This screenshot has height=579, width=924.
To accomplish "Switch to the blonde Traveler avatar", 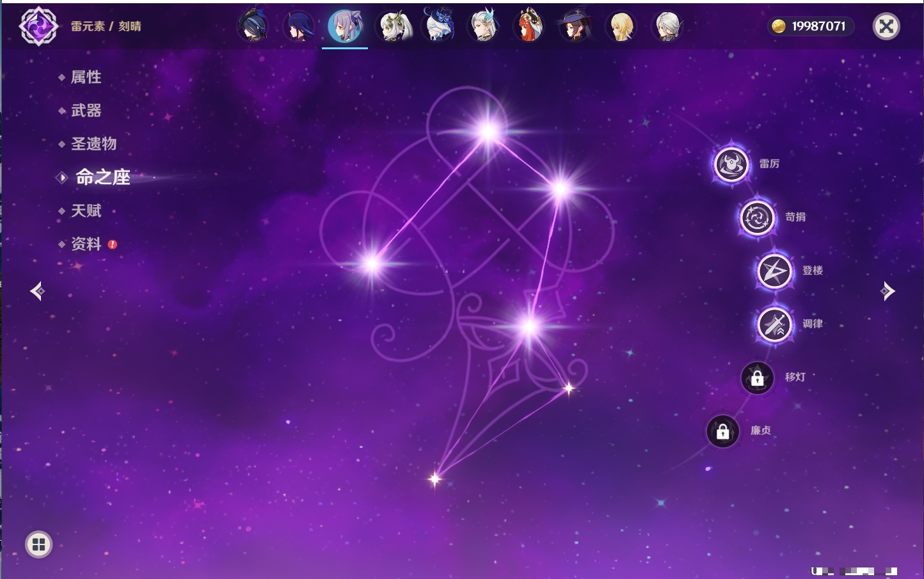I will (621, 26).
